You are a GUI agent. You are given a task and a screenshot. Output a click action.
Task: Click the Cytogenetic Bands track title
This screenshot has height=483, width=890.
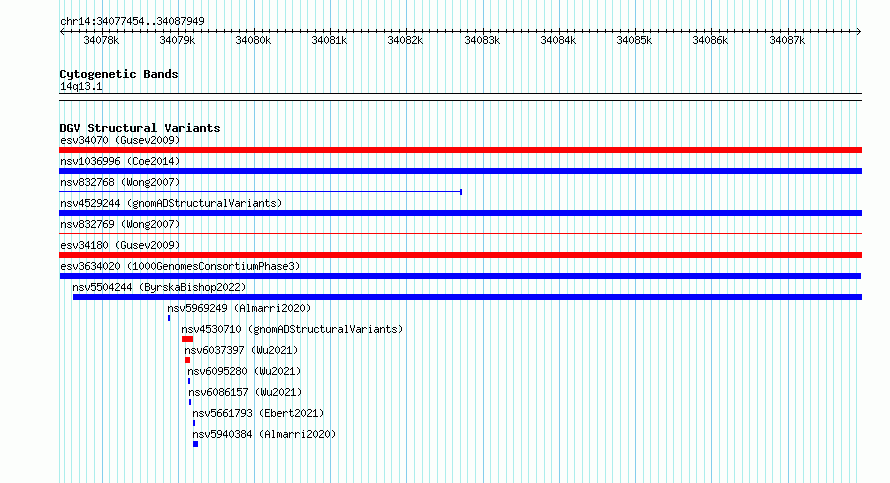[x=119, y=74]
